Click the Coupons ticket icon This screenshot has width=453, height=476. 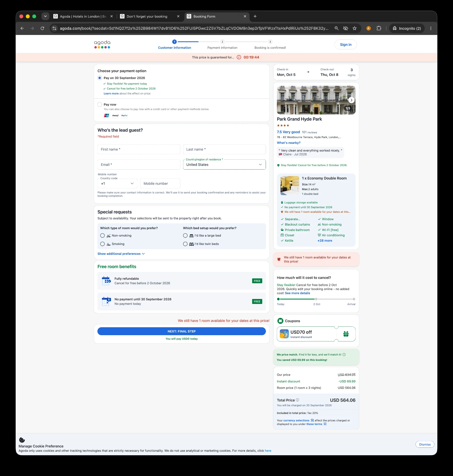(280, 321)
